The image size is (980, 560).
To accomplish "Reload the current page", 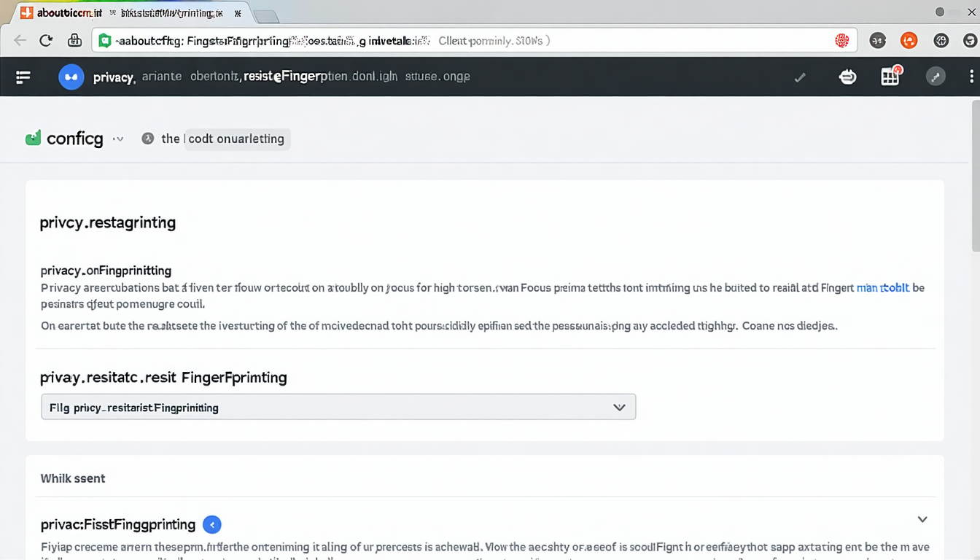I will tap(45, 40).
